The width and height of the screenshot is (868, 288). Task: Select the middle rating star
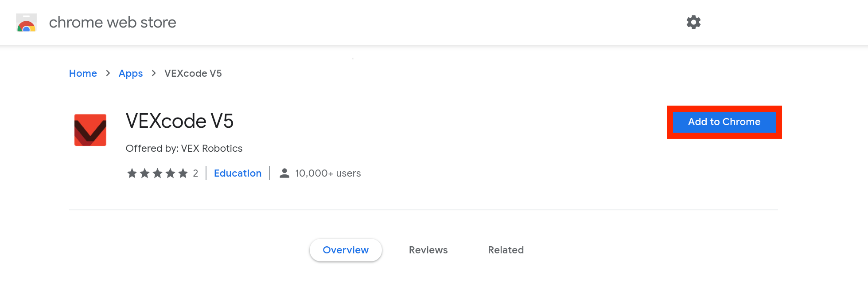[157, 173]
